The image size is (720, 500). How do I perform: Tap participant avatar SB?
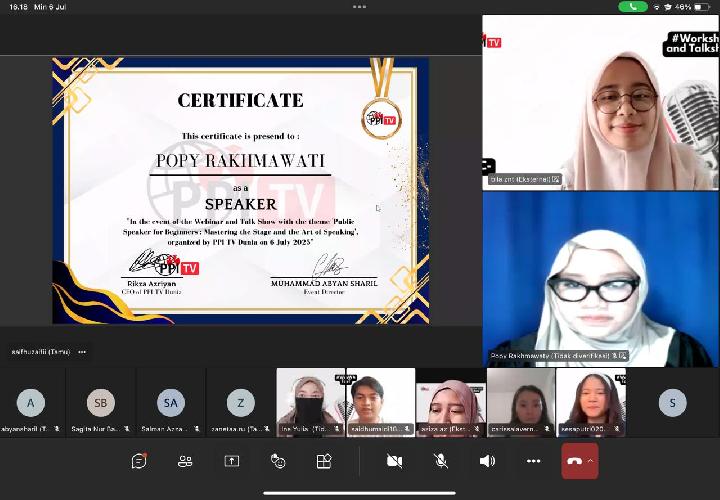point(101,403)
